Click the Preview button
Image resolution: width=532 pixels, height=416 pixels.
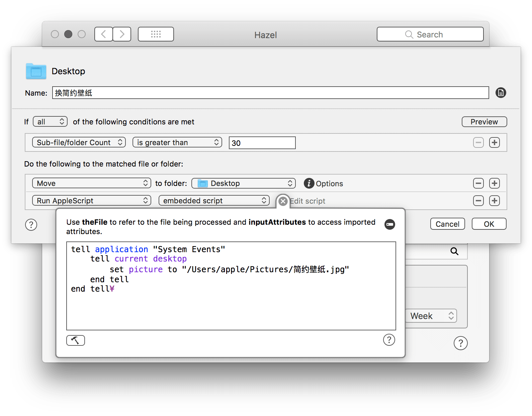484,122
